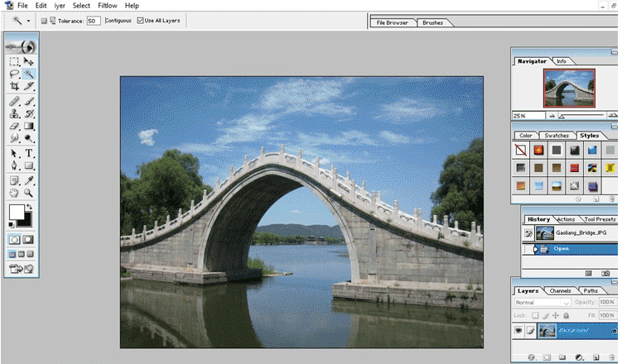622x364 pixels.
Task: Open the Help menu
Action: (x=132, y=6)
